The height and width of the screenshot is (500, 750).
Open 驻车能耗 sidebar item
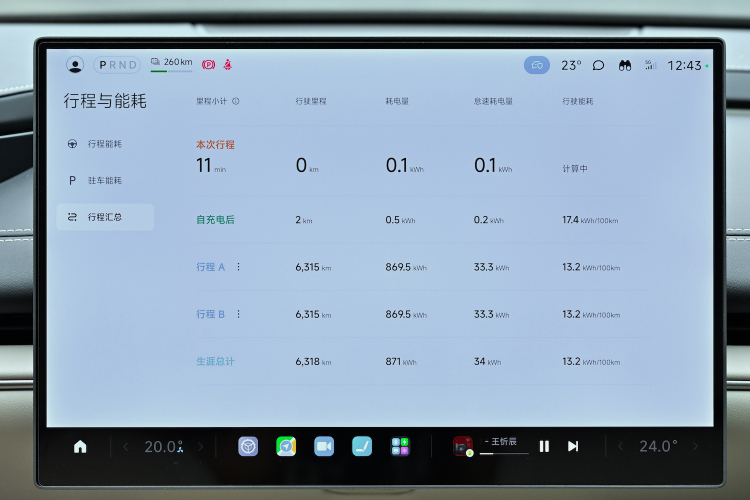coord(105,180)
